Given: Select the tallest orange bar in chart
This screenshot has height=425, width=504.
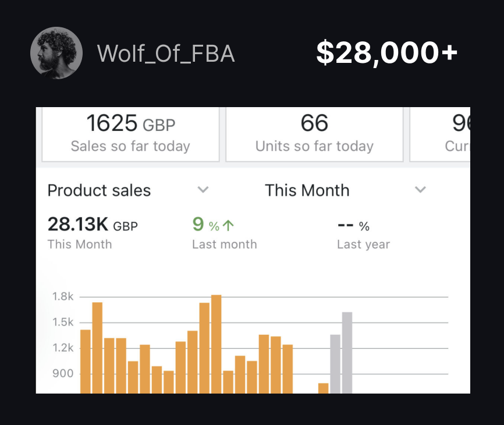Looking at the screenshot, I should click(x=216, y=343).
